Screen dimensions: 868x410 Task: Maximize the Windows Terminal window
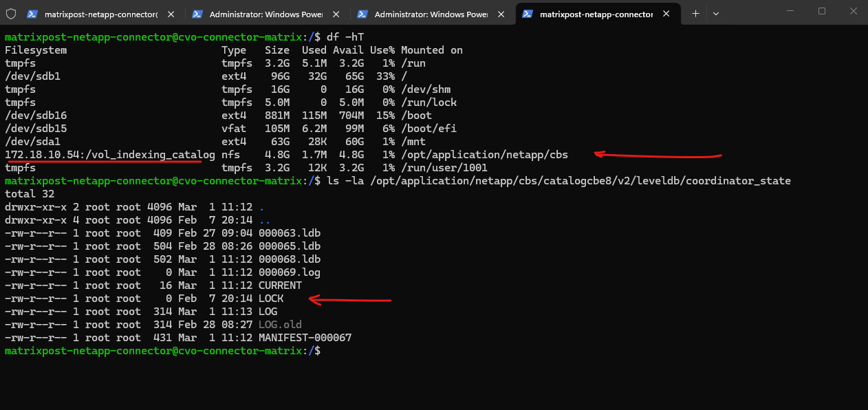pyautogui.click(x=822, y=12)
